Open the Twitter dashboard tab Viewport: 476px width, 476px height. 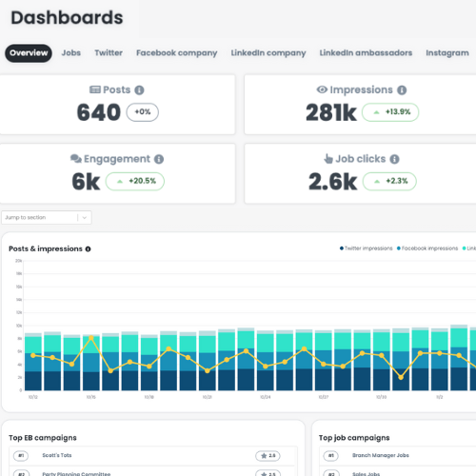[x=109, y=53]
